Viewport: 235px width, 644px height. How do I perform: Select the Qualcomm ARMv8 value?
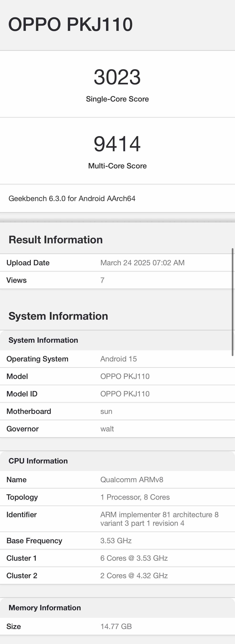pos(132,480)
